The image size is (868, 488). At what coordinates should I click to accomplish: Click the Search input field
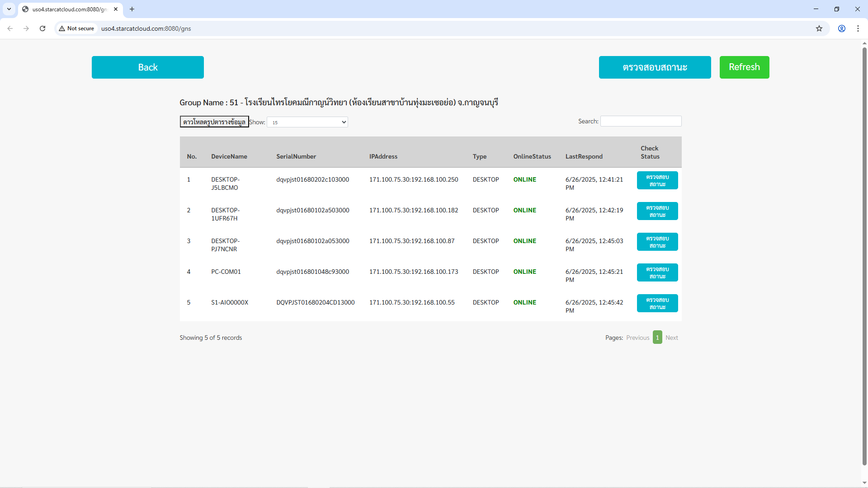[641, 121]
